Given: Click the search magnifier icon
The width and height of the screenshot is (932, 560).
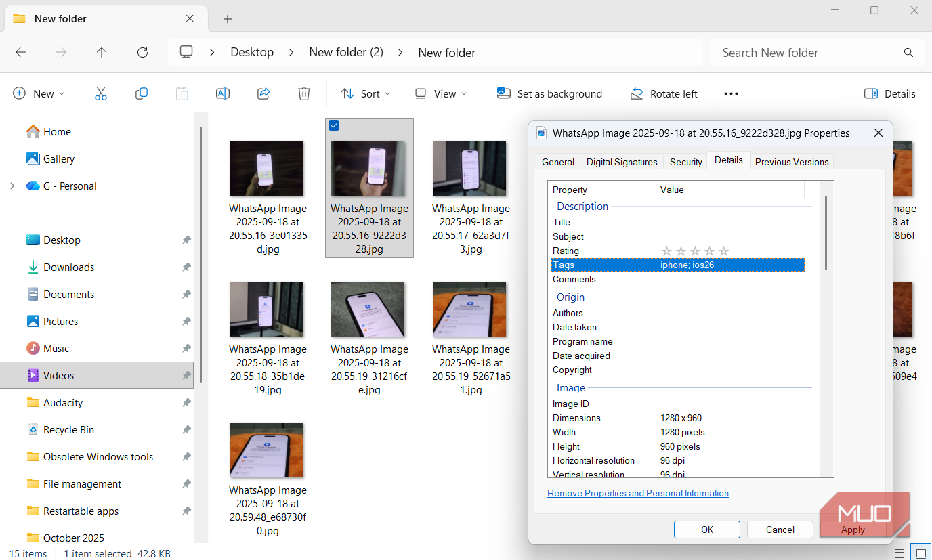Looking at the screenshot, I should pyautogui.click(x=908, y=52).
